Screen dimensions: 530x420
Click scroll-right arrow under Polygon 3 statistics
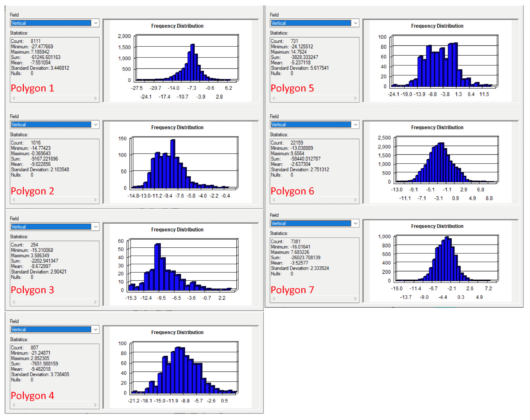tap(95, 302)
